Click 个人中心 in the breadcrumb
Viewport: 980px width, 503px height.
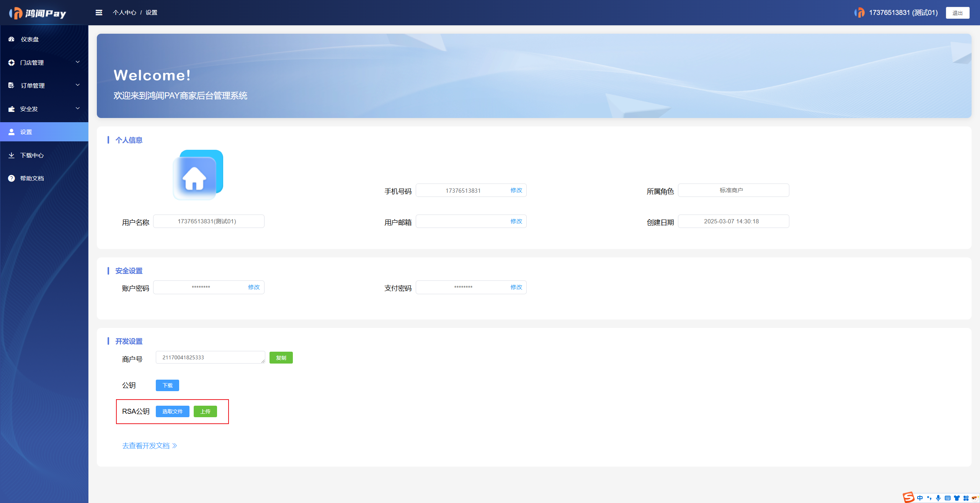click(x=124, y=13)
